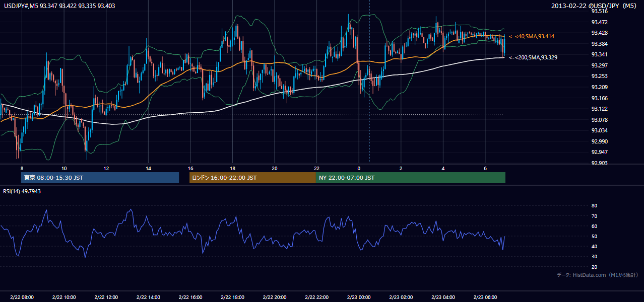Click the 2/23 00:00 time axis label
This screenshot has width=644, height=302.
point(359,297)
